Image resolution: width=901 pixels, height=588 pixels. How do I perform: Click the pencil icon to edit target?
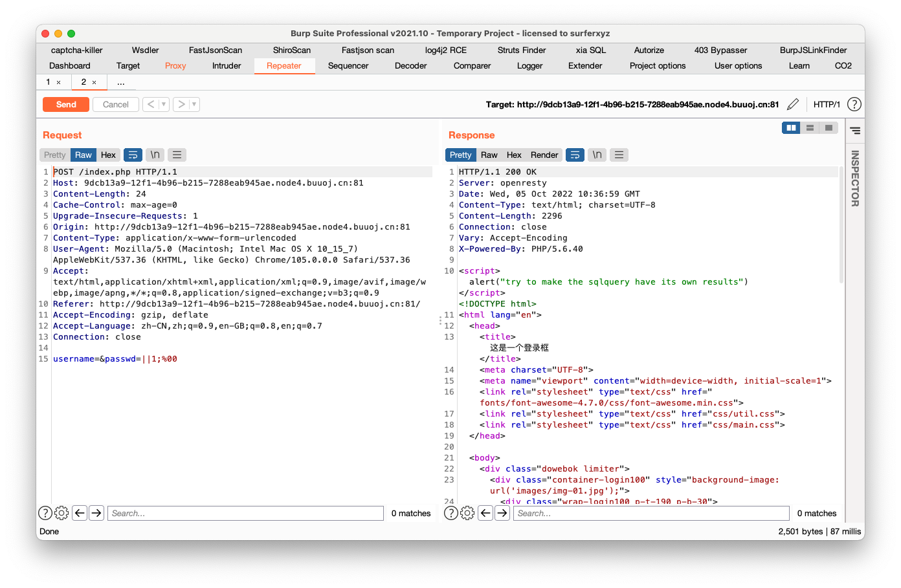(x=793, y=104)
